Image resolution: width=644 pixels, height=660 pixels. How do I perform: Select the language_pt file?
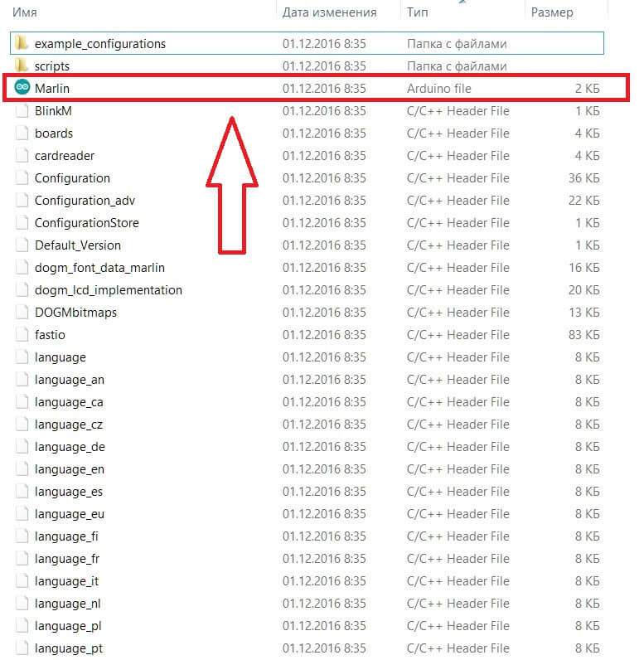(69, 648)
